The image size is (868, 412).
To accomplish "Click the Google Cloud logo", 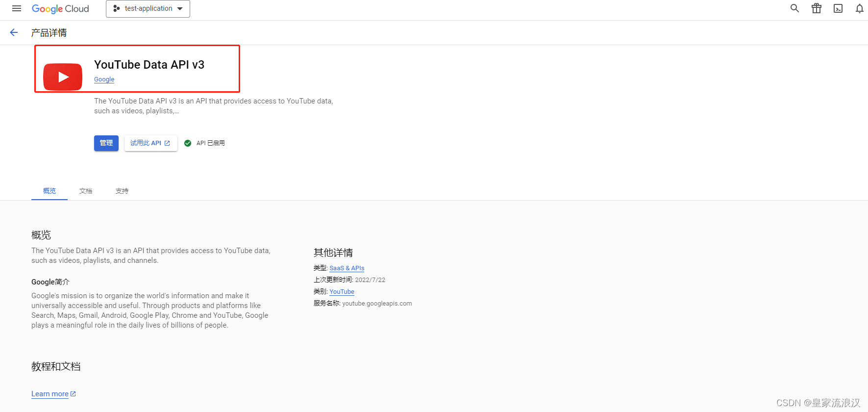I will pos(60,9).
